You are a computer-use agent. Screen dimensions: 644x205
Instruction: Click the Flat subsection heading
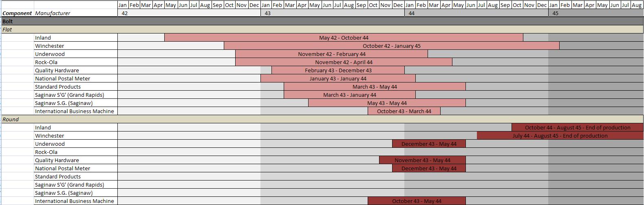(x=322, y=29)
